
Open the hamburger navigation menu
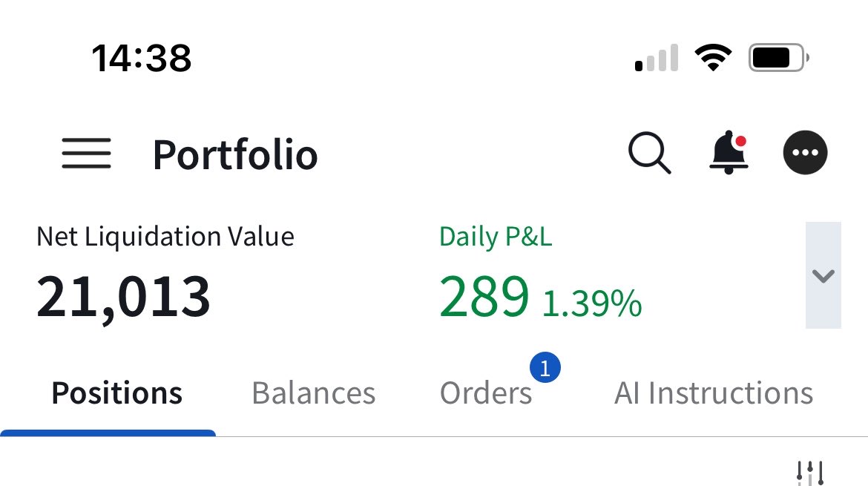pyautogui.click(x=86, y=154)
